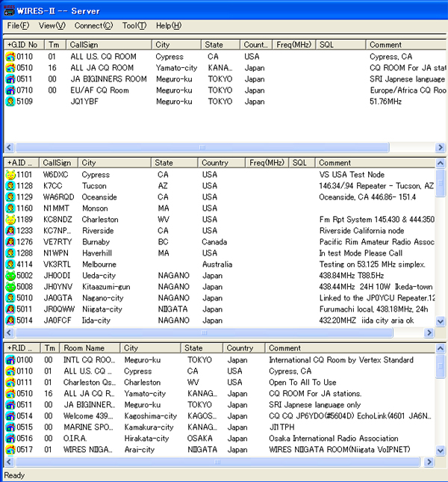Select the icon for room 0517 WIRES NIIGATA

10,450
